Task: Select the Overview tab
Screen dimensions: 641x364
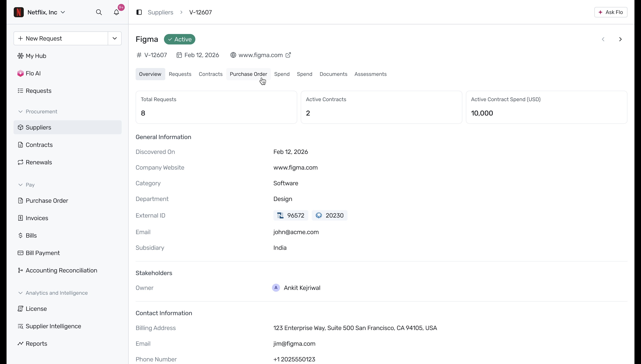Action: pyautogui.click(x=150, y=74)
